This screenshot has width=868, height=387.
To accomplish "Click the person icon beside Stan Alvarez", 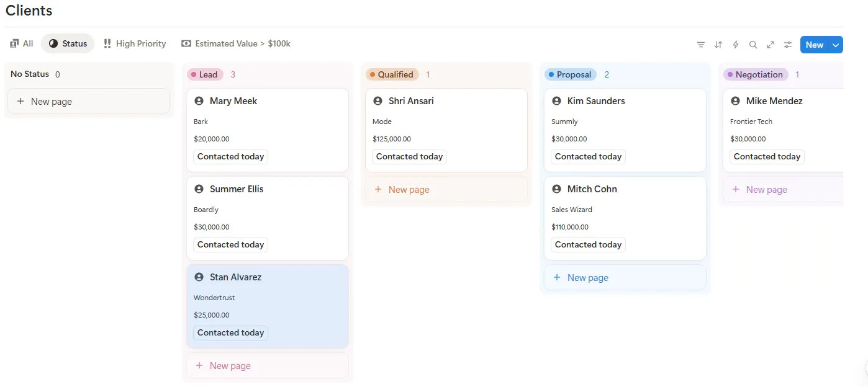I will pos(199,277).
